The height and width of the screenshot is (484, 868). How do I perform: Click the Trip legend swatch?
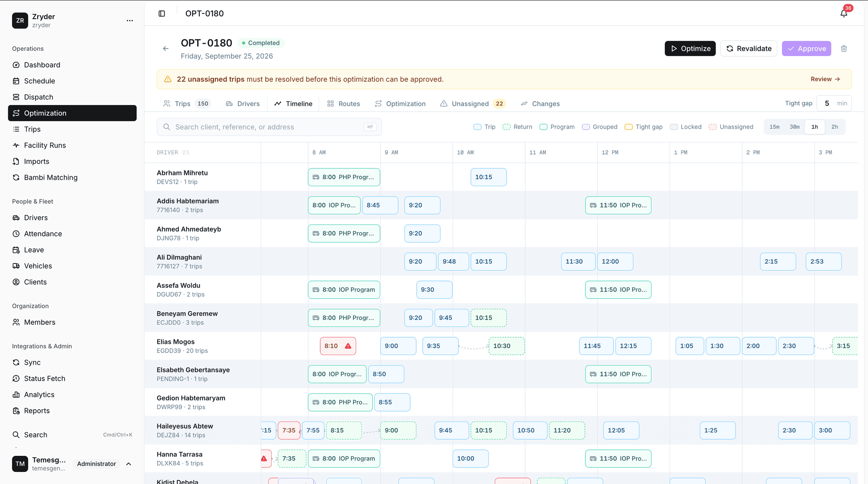pyautogui.click(x=477, y=127)
